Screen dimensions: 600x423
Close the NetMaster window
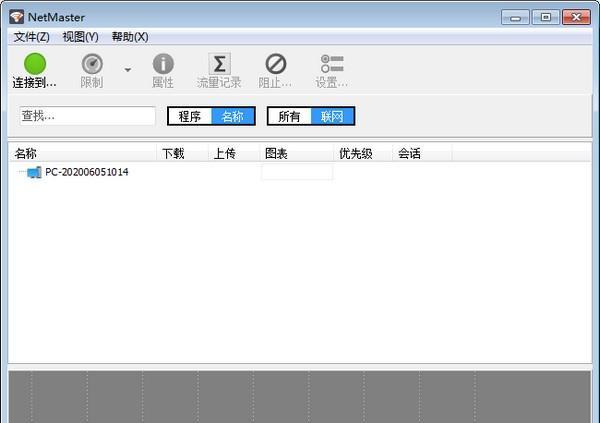576,18
